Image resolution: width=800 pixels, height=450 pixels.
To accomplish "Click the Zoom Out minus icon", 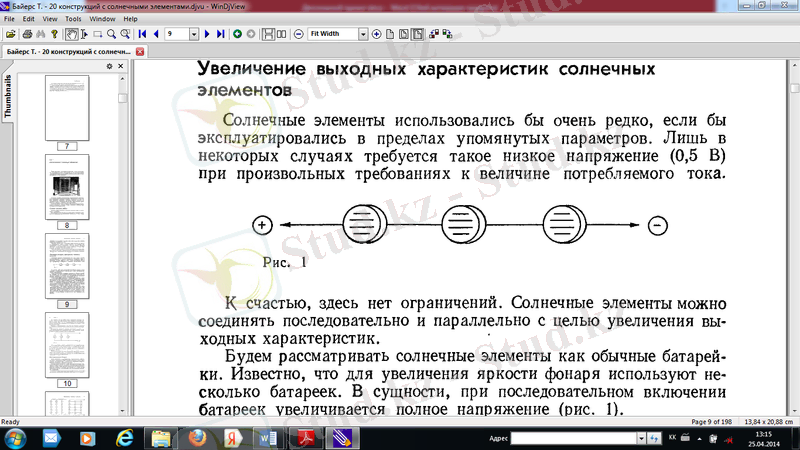I will click(x=298, y=33).
